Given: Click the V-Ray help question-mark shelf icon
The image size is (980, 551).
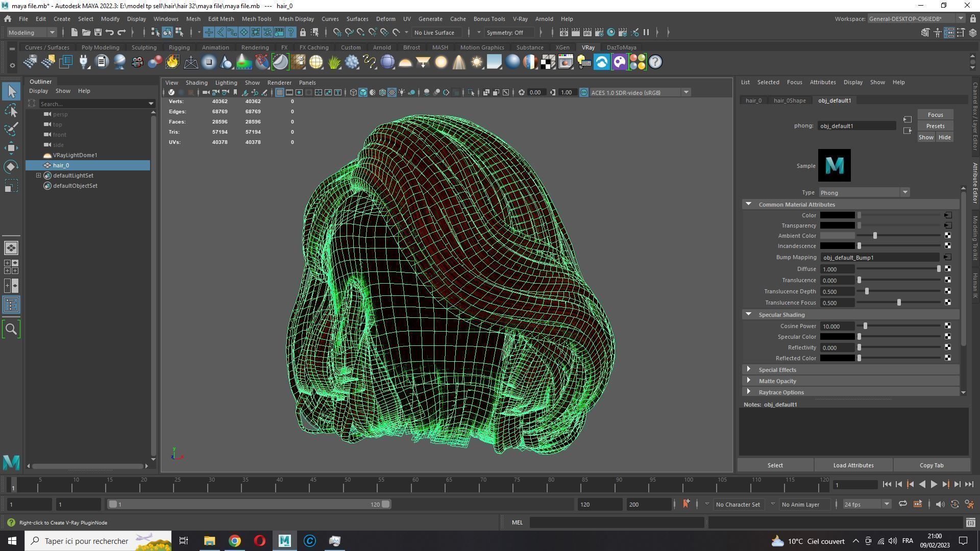Looking at the screenshot, I should click(x=655, y=62).
